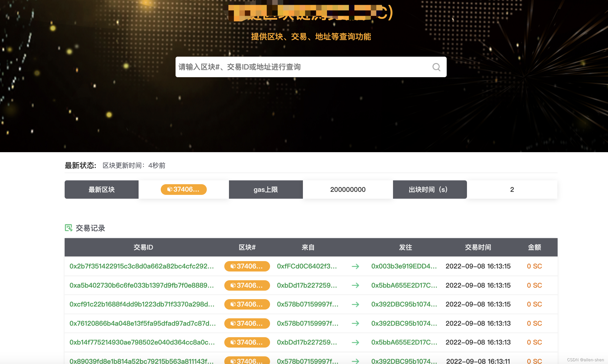
Task: Open the latest block 37406 badge
Action: pos(183,189)
